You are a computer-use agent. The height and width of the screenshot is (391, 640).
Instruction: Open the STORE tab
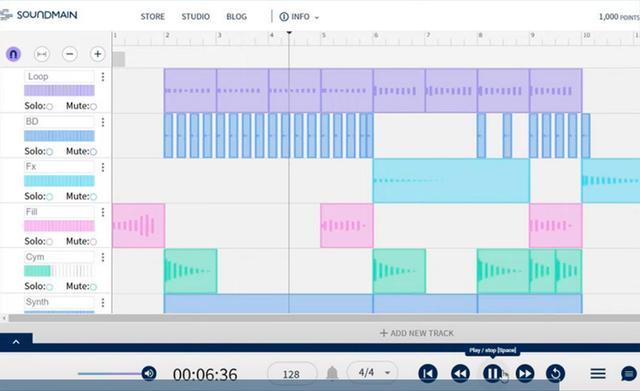pos(153,17)
